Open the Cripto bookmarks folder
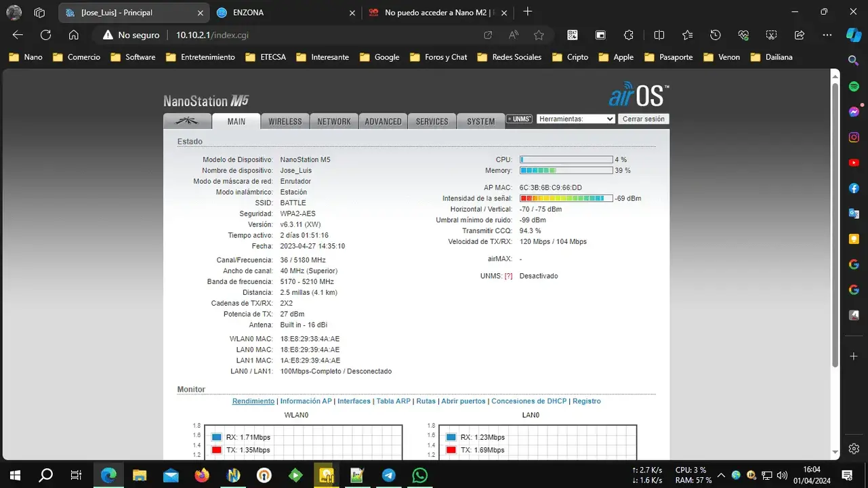868x488 pixels. click(570, 57)
